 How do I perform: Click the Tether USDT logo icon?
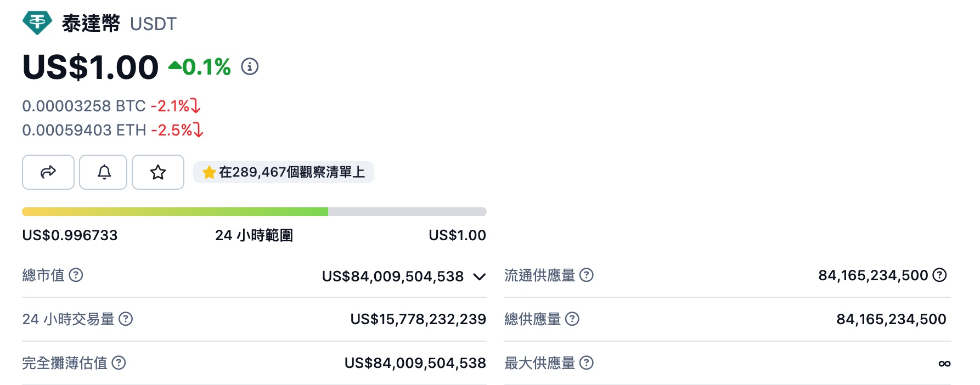click(37, 23)
